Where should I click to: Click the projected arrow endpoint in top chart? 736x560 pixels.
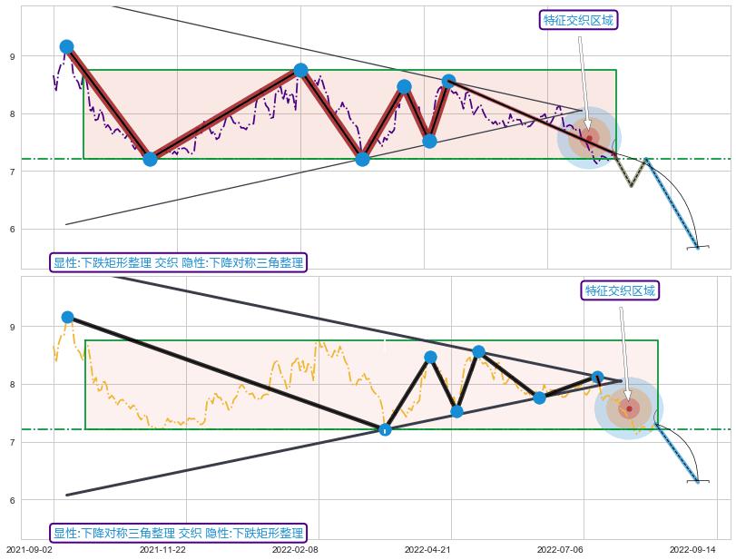click(x=697, y=247)
